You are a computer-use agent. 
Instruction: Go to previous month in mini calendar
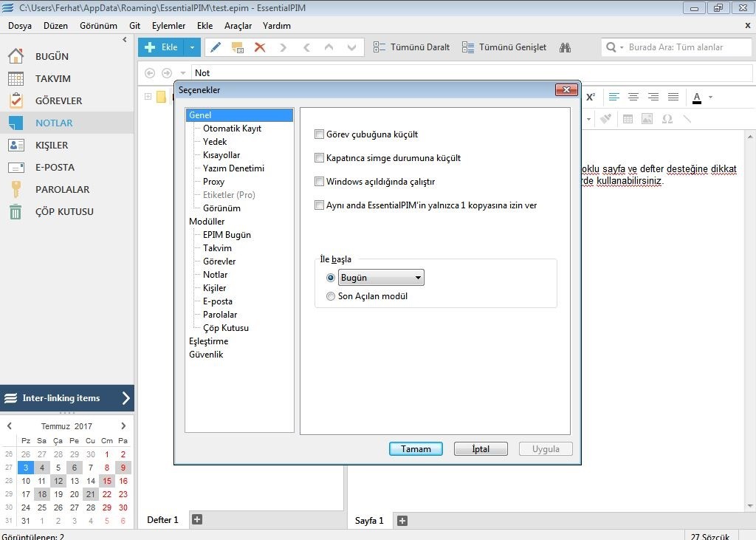click(x=9, y=425)
